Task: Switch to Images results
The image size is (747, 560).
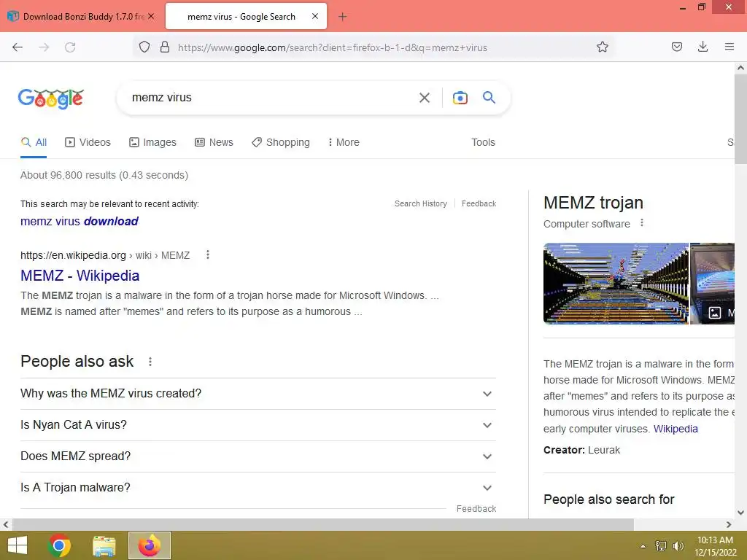Action: pyautogui.click(x=152, y=142)
